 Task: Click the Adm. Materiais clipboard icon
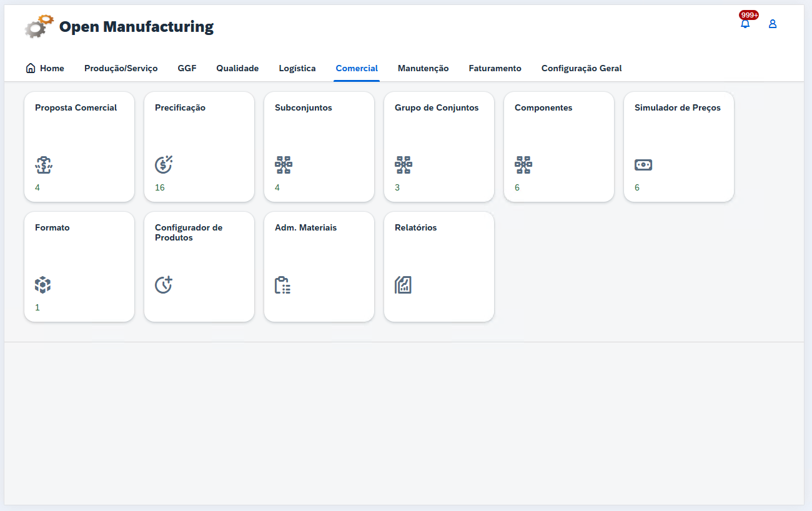coord(283,285)
